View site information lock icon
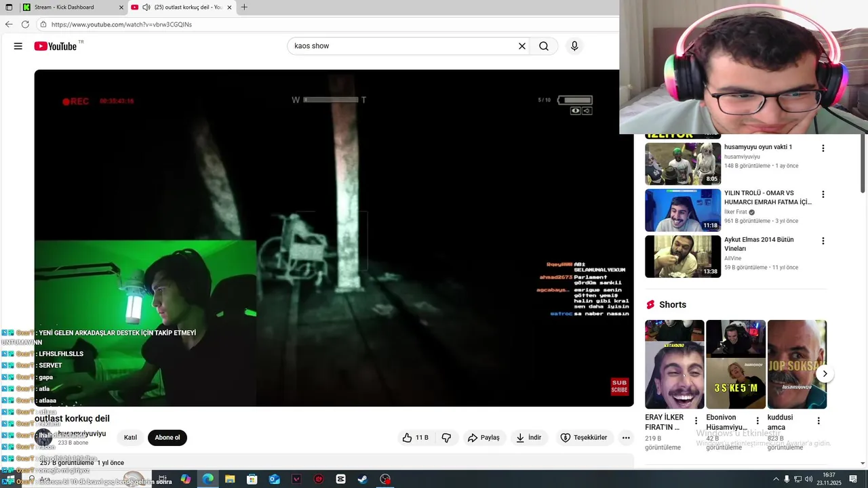 click(43, 24)
